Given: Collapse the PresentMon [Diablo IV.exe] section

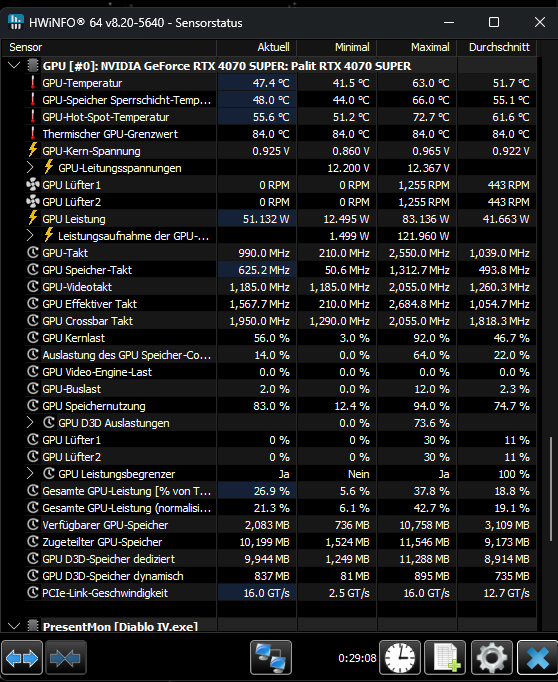Looking at the screenshot, I should (14, 626).
